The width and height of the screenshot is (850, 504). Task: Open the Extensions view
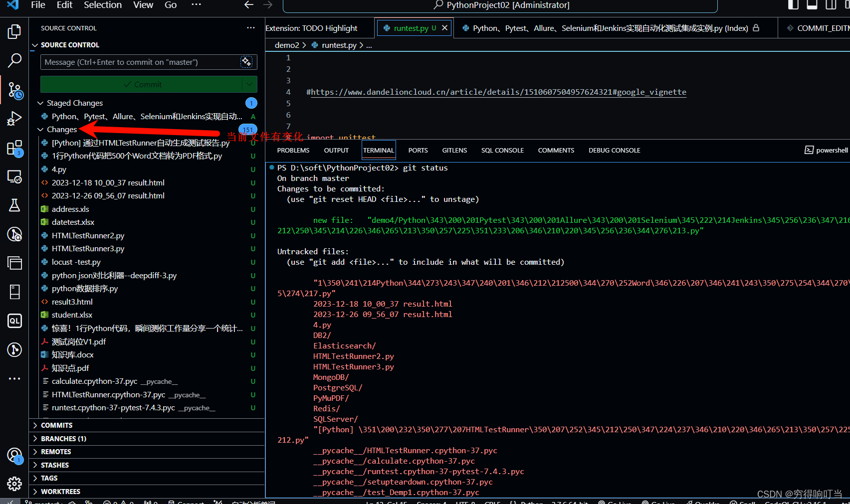click(x=14, y=148)
